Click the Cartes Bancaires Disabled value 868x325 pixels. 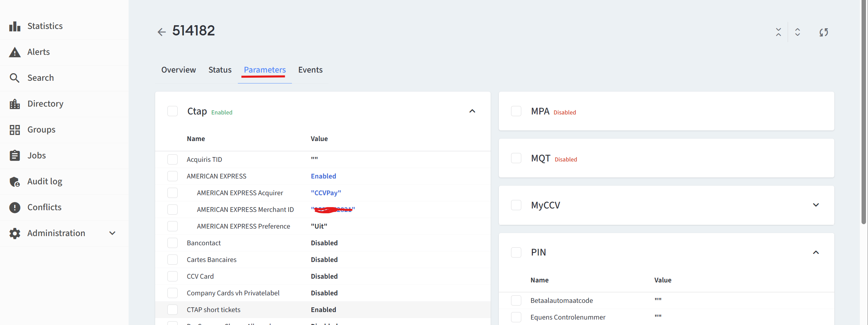[x=324, y=260]
